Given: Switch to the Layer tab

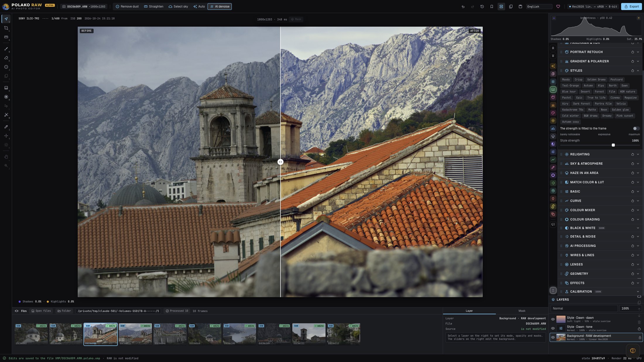Looking at the screenshot, I should point(469,311).
